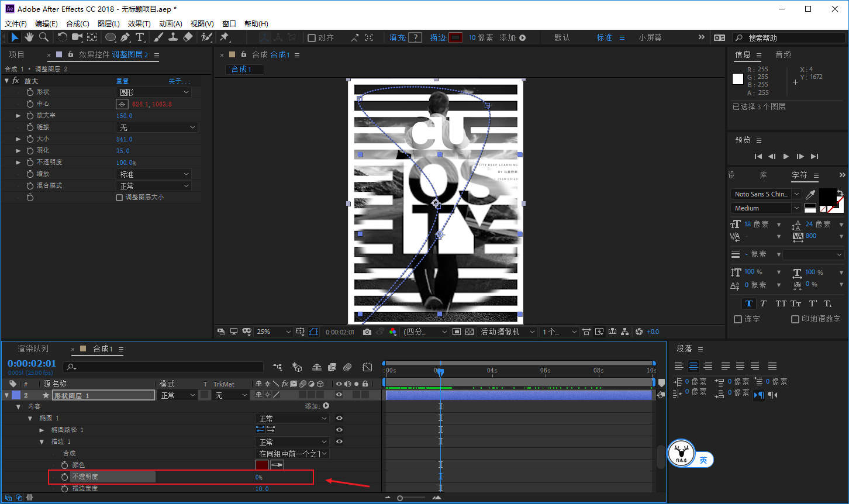Toggle mask and shape path visibility
This screenshot has width=849, height=504.
314,332
